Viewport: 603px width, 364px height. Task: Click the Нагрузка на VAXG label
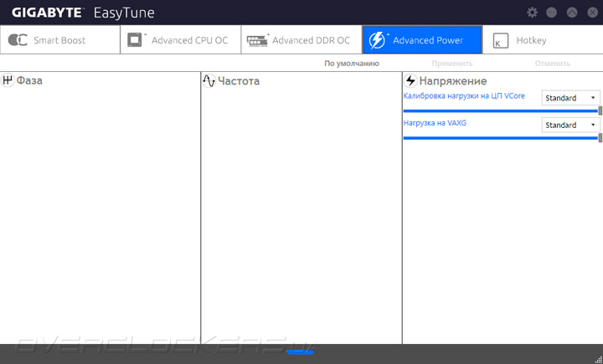point(435,123)
